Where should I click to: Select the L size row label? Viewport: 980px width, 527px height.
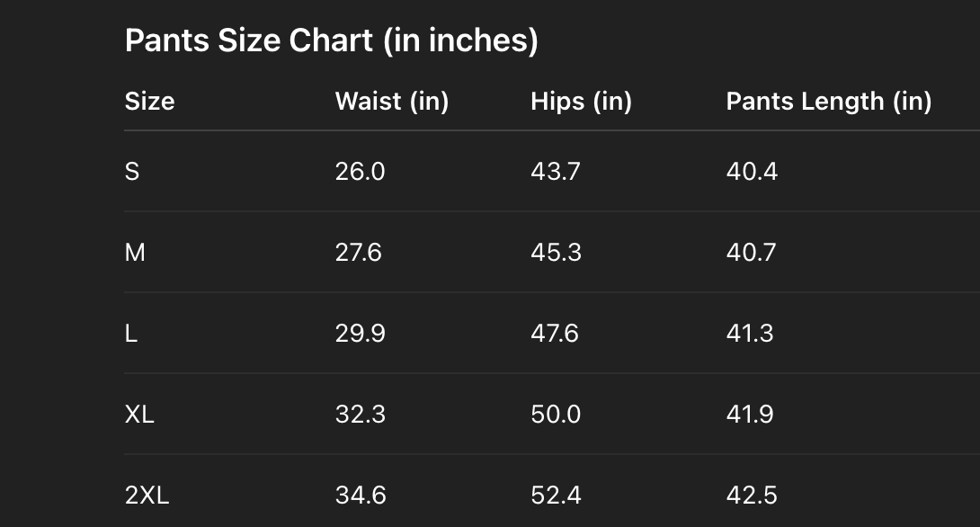pos(131,334)
